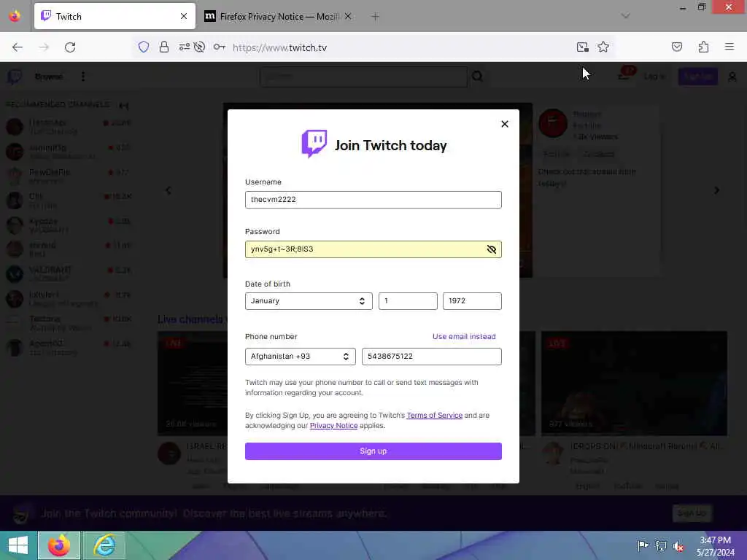Click the Sign Up button in bottom banner
This screenshot has height=560, width=747.
pos(692,513)
